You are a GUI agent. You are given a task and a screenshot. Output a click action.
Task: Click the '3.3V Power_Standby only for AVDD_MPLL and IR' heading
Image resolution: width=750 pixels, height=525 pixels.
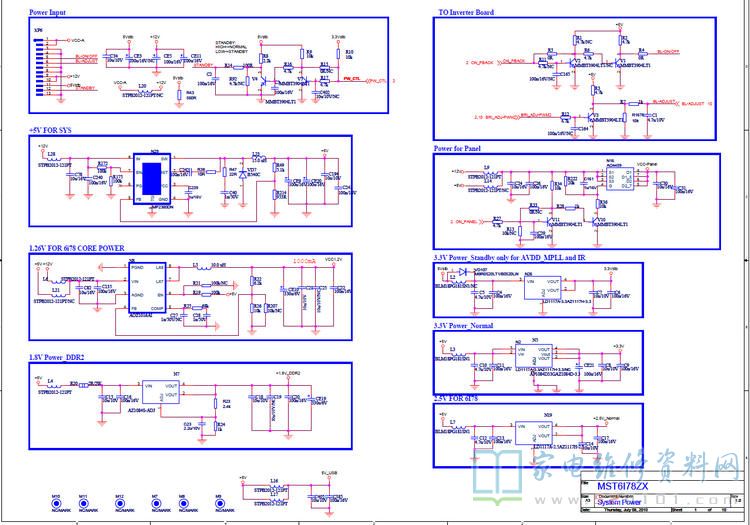509,258
